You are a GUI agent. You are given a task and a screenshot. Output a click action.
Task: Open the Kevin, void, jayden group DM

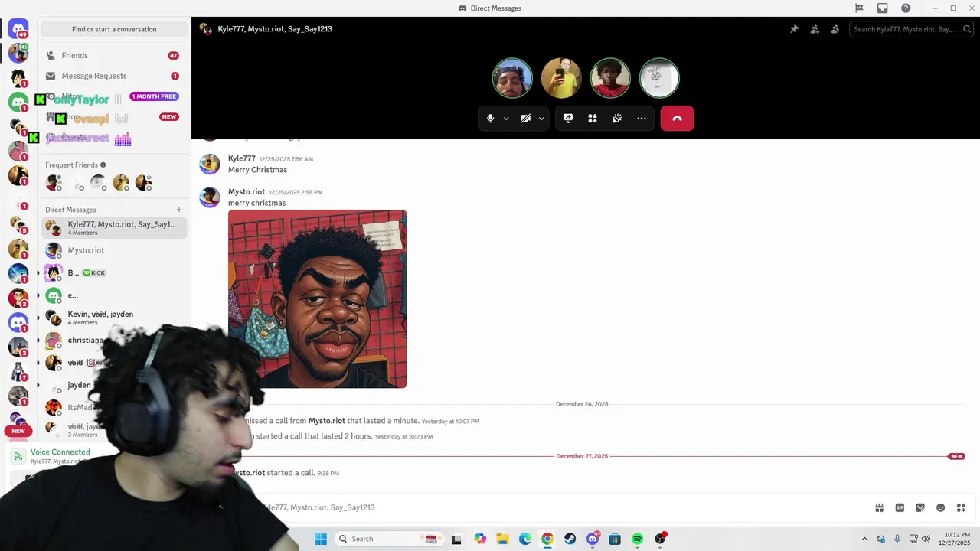[x=114, y=318]
